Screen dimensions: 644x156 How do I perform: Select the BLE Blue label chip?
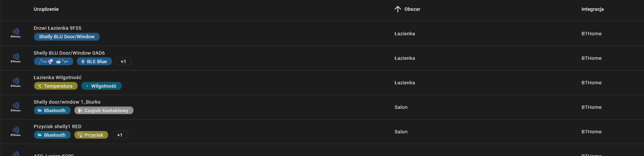pos(94,62)
